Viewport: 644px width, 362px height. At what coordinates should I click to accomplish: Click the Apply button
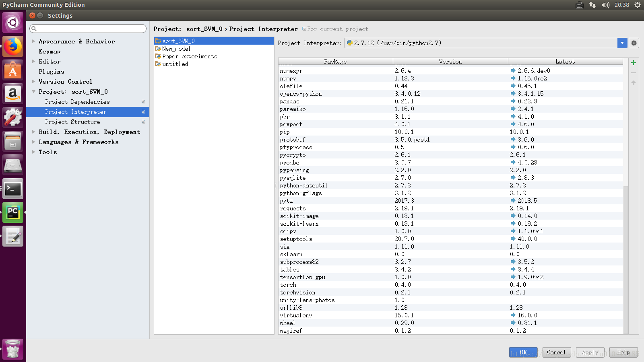(x=590, y=352)
